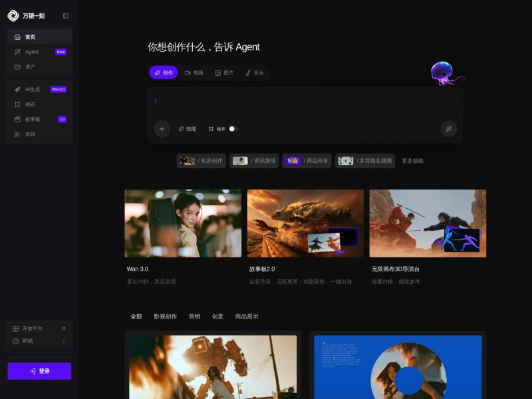Select the 创作 creation tab
The height and width of the screenshot is (399, 532).
click(164, 72)
